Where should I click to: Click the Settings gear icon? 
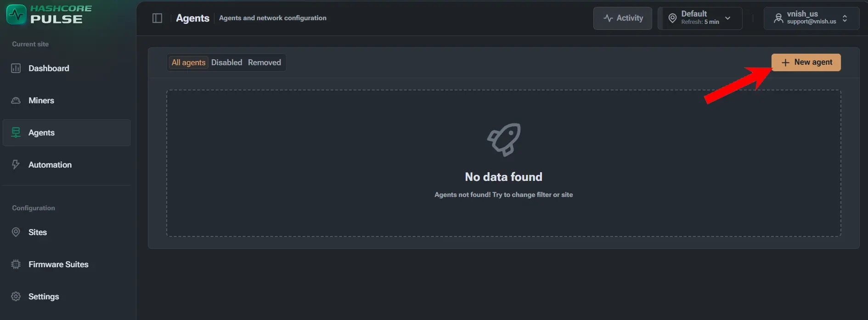[x=16, y=297]
